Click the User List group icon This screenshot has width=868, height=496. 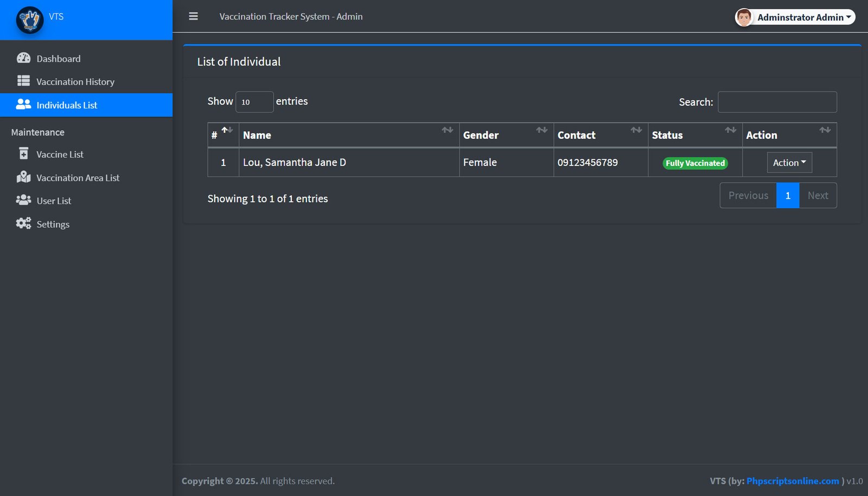coord(23,201)
